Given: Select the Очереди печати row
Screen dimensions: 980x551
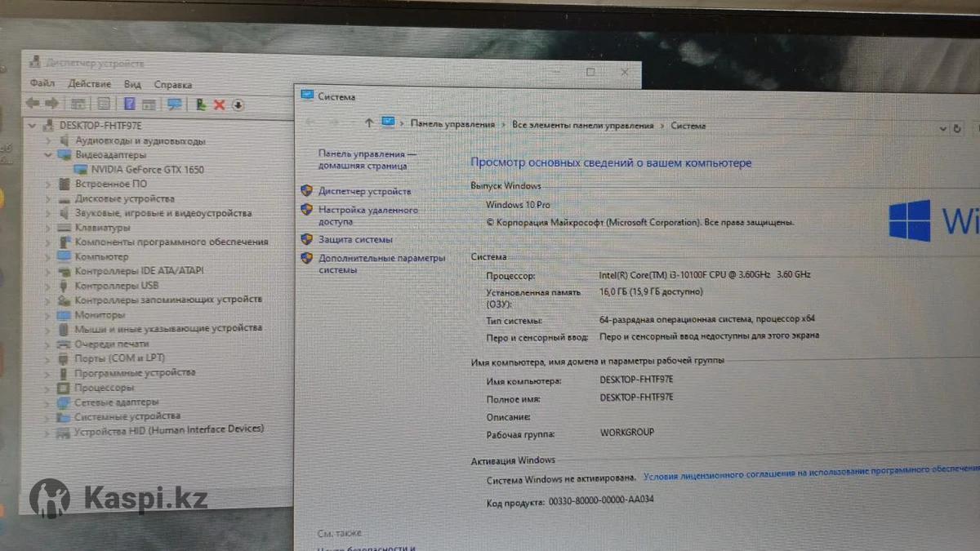Looking at the screenshot, I should (x=112, y=344).
